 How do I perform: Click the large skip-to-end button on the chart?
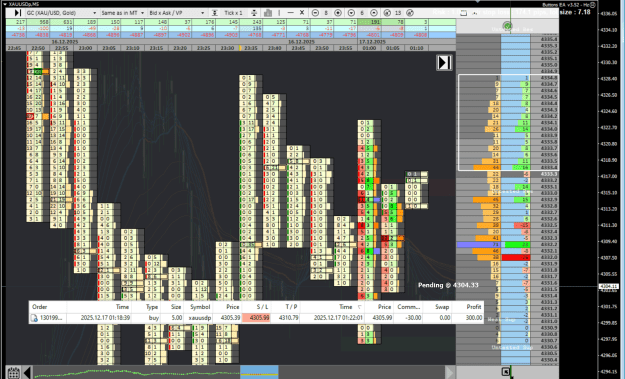(x=444, y=63)
